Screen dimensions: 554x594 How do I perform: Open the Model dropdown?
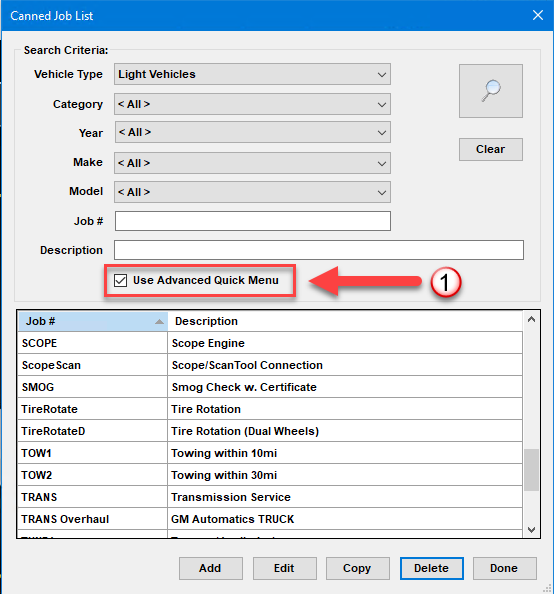coord(252,192)
